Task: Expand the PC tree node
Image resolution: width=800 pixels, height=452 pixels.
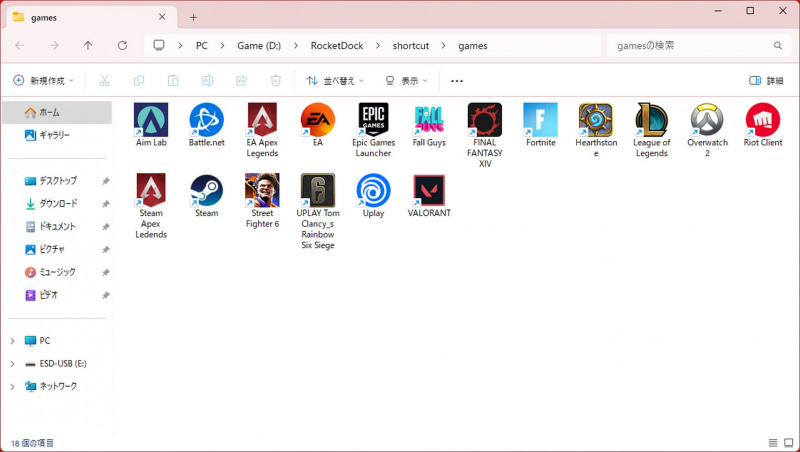Action: [x=12, y=341]
